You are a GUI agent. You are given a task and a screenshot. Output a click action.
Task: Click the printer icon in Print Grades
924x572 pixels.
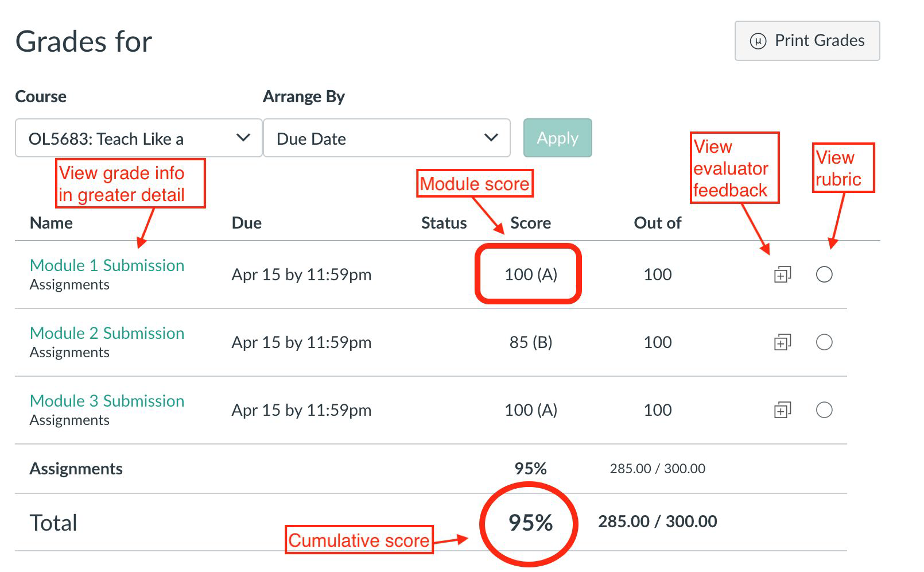758,41
